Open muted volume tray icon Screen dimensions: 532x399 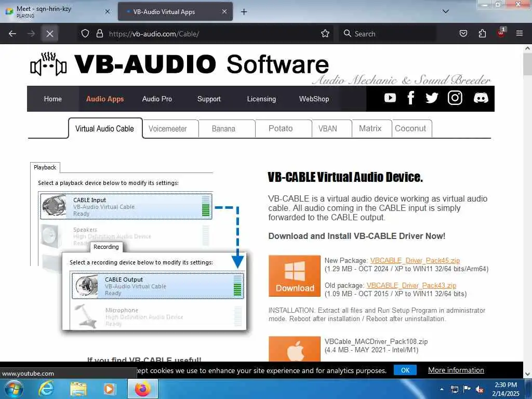[480, 390]
